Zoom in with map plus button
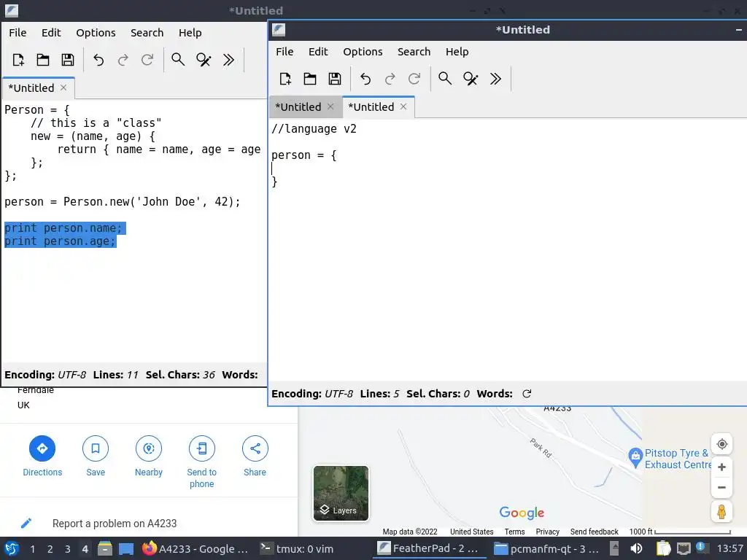The image size is (747, 560). (721, 467)
